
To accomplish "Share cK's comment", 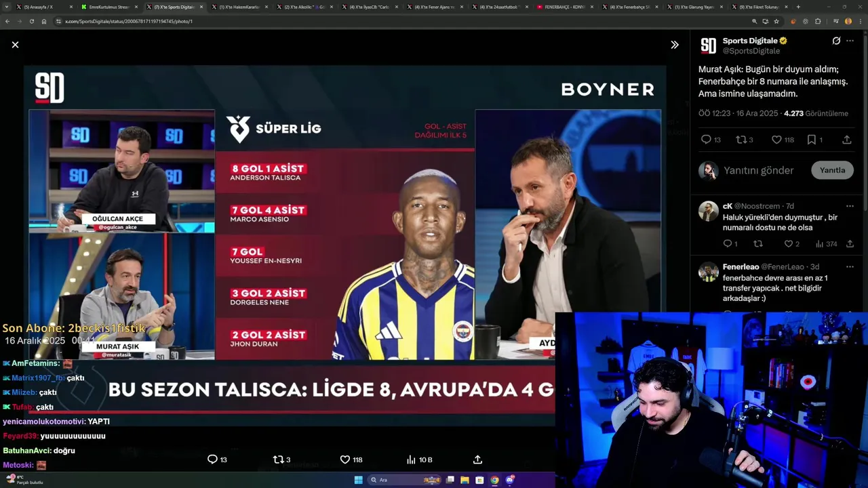I will (850, 244).
